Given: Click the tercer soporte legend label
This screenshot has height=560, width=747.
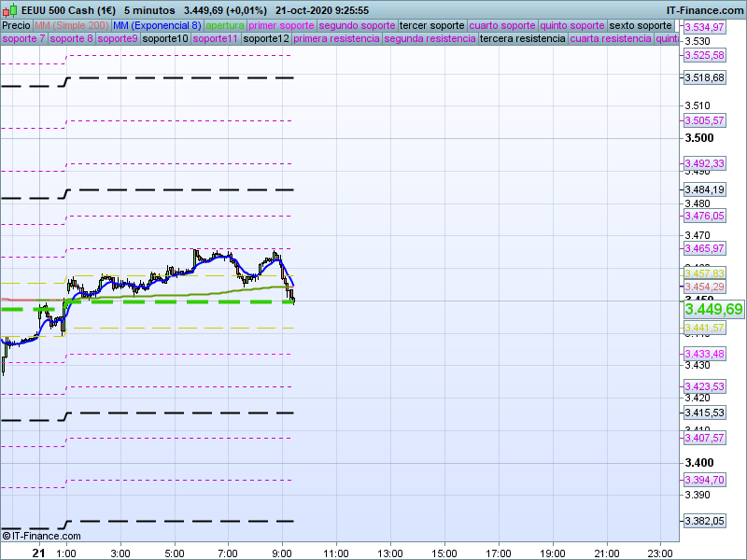Looking at the screenshot, I should pos(430,25).
